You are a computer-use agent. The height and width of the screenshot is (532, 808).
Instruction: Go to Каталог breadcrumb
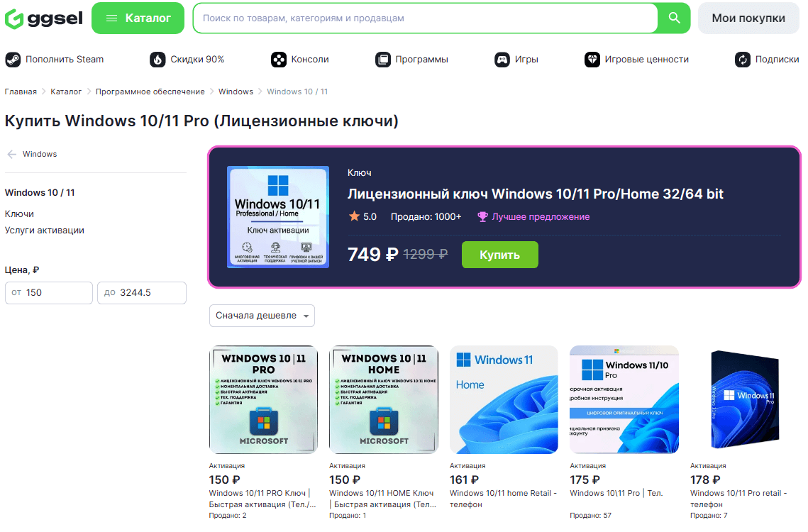66,92
